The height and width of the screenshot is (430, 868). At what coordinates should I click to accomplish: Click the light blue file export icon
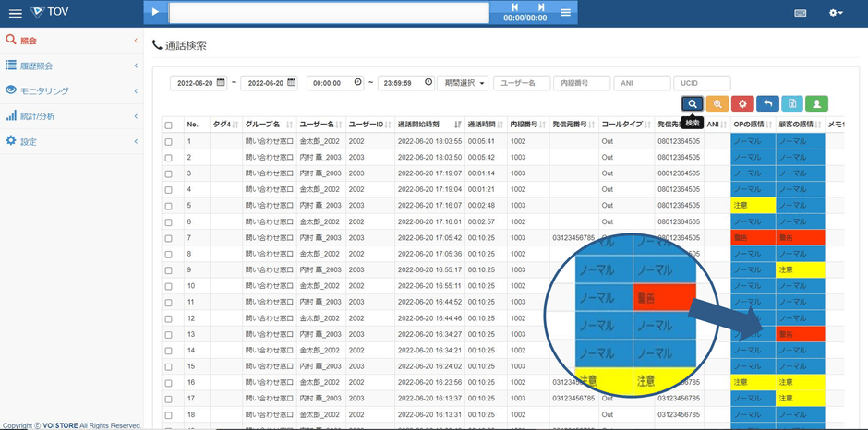(791, 104)
